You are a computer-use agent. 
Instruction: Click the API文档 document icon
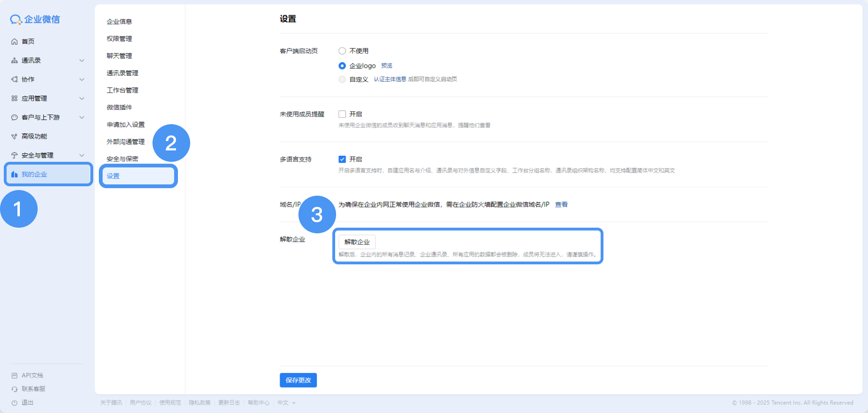15,375
